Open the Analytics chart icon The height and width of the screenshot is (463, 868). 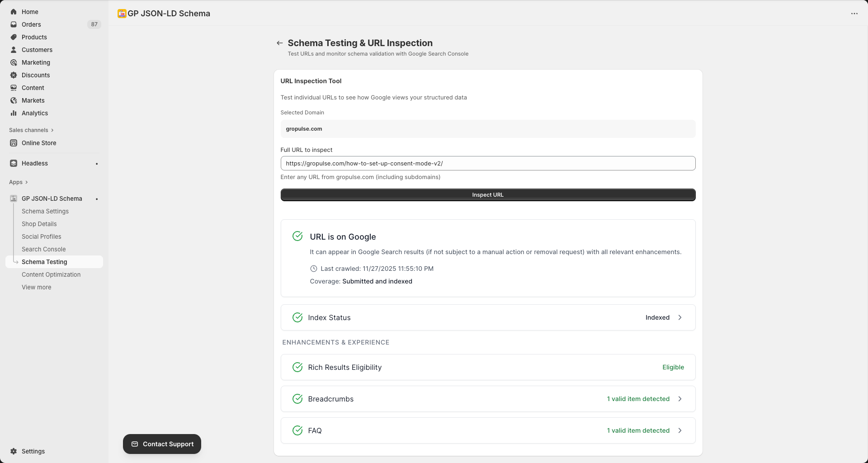coord(14,113)
